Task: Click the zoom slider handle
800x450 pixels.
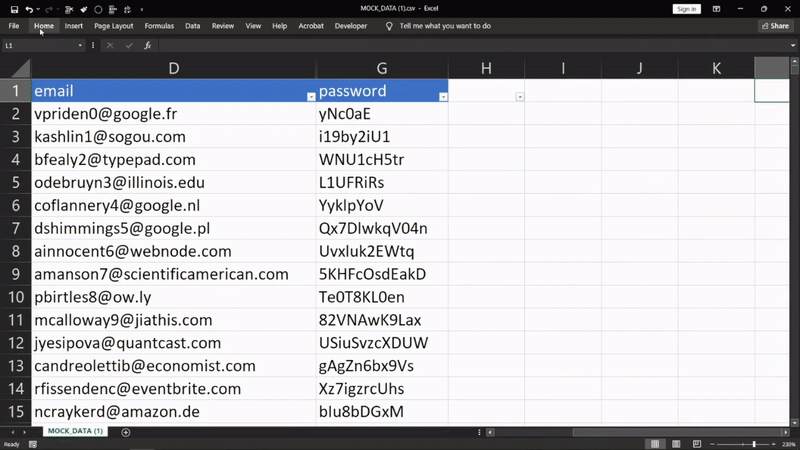Action: coord(754,444)
